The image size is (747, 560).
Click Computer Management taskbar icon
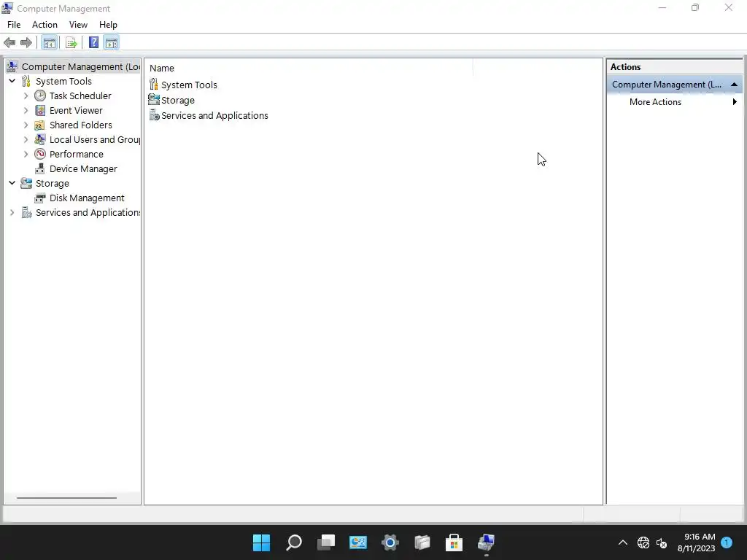point(486,542)
